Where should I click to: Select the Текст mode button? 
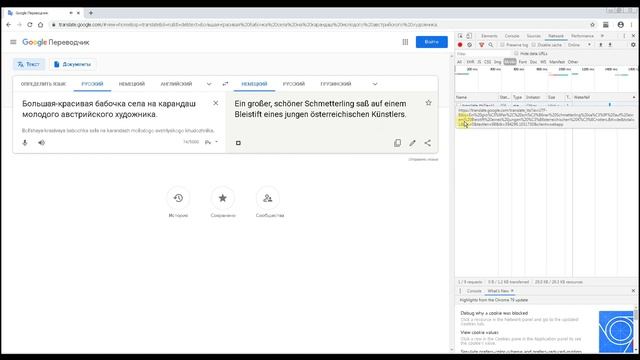pyautogui.click(x=29, y=64)
